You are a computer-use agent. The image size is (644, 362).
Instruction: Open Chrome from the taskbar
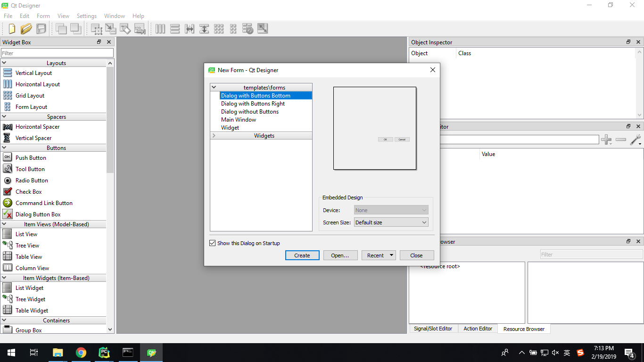[x=81, y=353]
